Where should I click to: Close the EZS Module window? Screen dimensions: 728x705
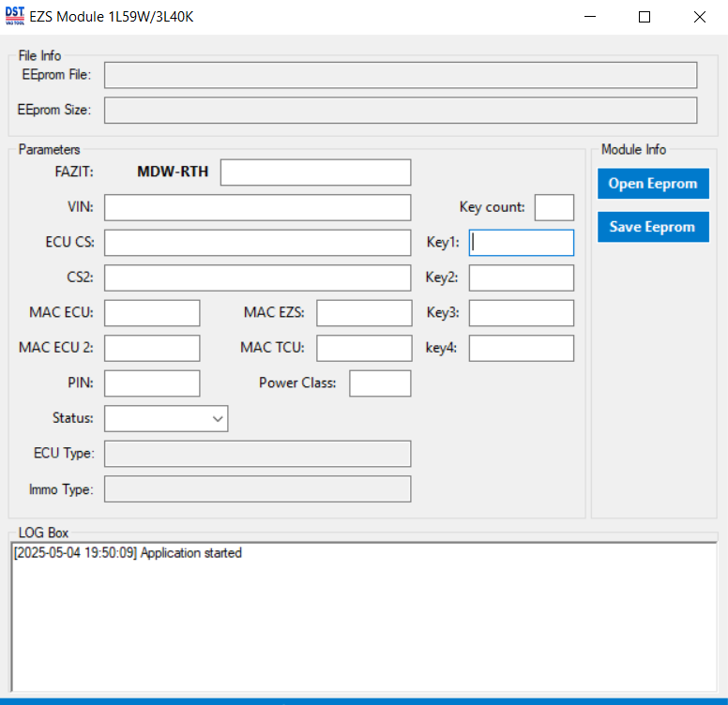coord(699,17)
